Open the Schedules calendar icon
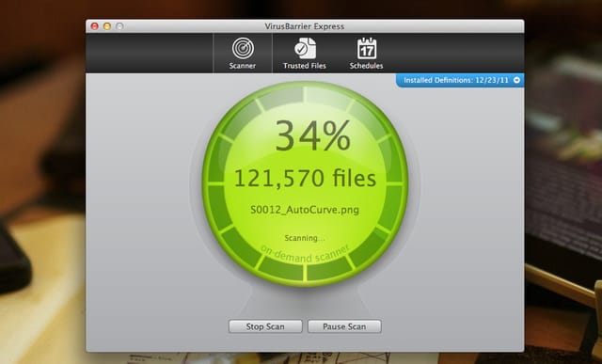 tap(367, 48)
